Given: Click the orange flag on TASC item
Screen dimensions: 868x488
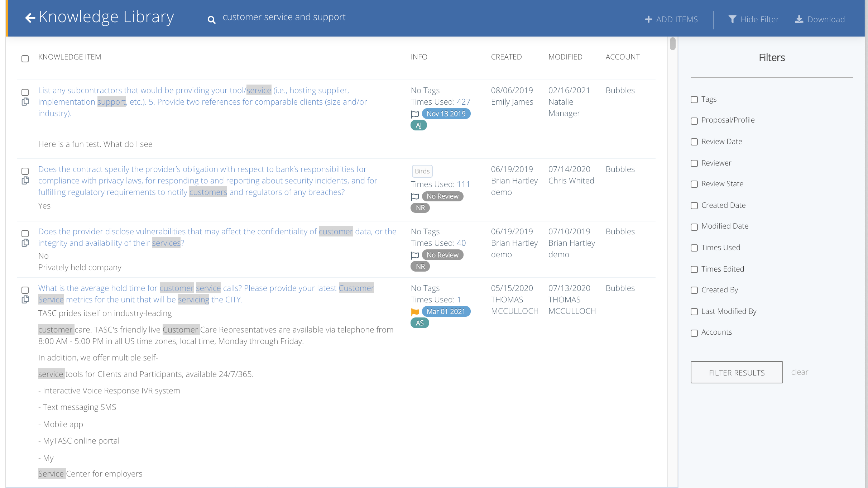Looking at the screenshot, I should pos(415,312).
